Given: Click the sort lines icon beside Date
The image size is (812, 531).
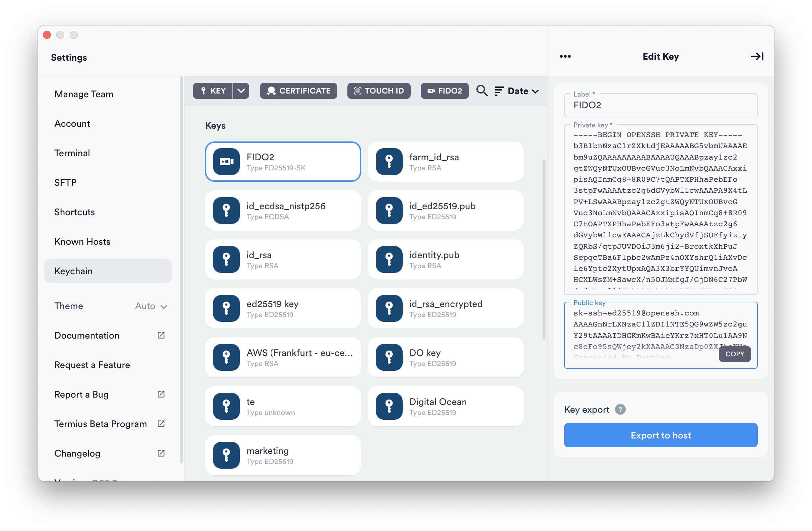Looking at the screenshot, I should coord(499,91).
